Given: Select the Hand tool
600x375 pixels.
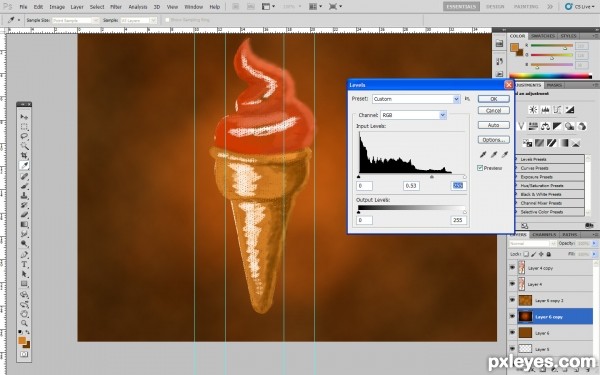Looking at the screenshot, I should pos(24,314).
